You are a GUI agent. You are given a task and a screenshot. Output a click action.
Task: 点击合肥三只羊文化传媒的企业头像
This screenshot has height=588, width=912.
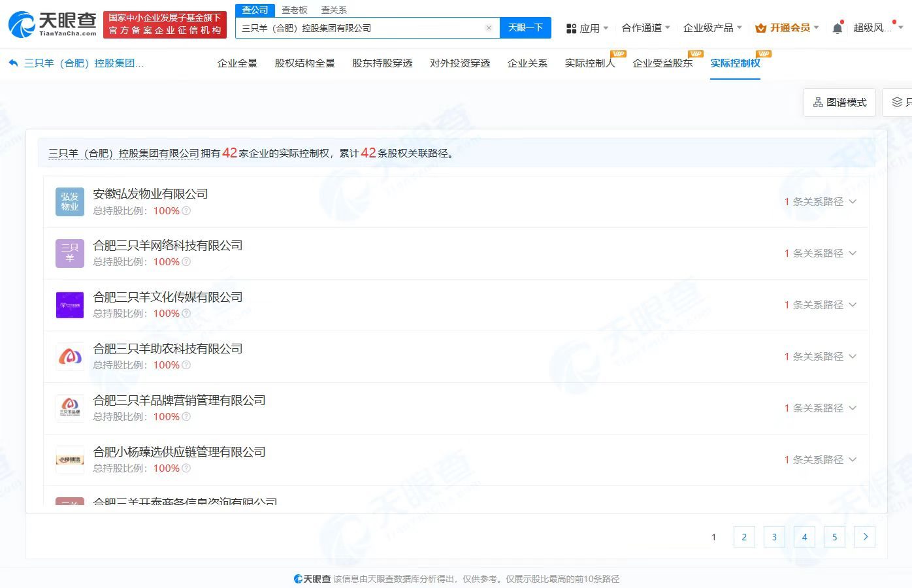pyautogui.click(x=70, y=304)
